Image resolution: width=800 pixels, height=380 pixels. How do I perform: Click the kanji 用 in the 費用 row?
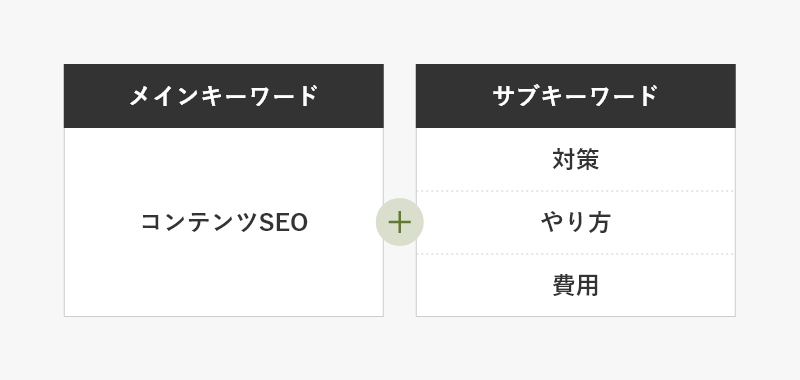point(588,286)
